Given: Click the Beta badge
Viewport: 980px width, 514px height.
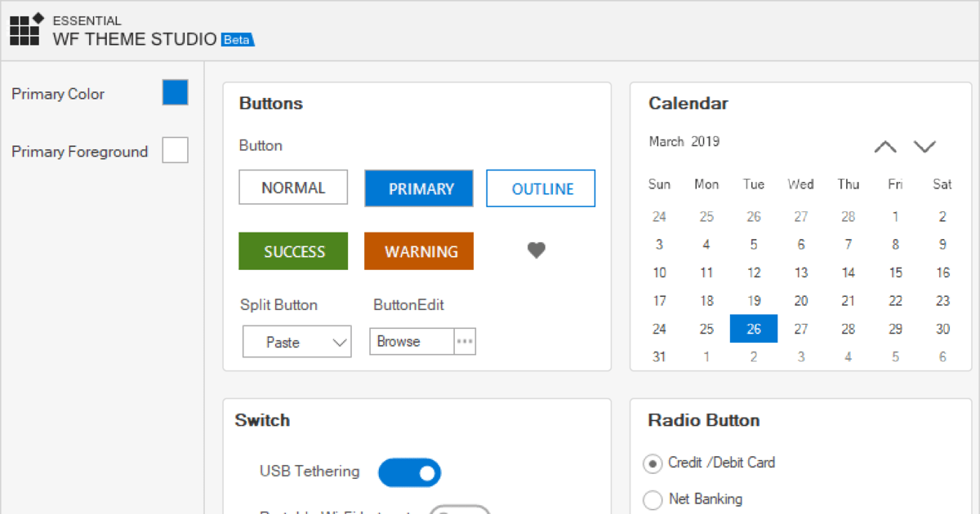Looking at the screenshot, I should 237,39.
